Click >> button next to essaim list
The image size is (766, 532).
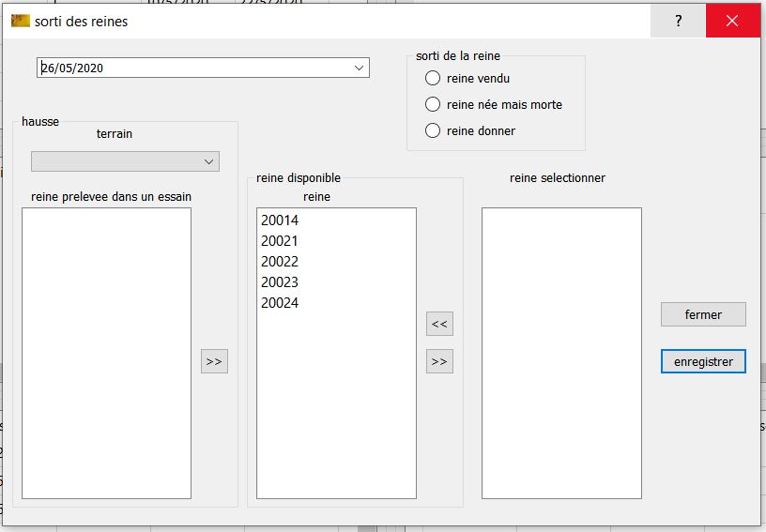pos(214,361)
